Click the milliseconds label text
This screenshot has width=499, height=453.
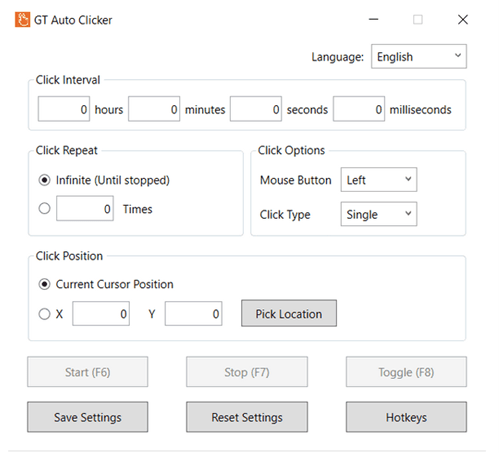click(421, 109)
